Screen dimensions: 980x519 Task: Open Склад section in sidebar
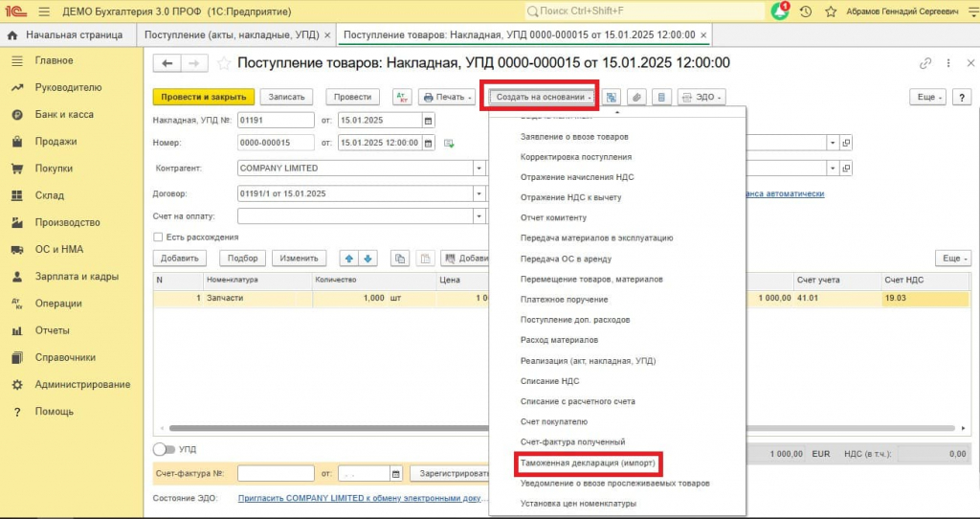[x=50, y=195]
